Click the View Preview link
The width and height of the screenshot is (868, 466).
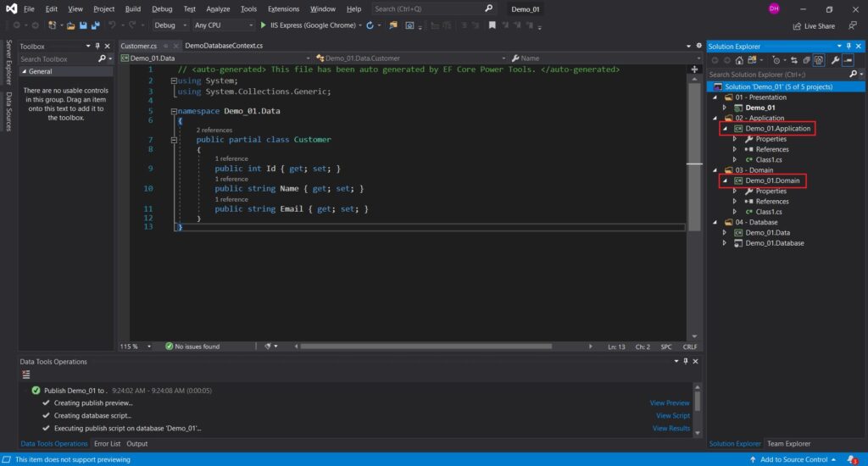670,403
